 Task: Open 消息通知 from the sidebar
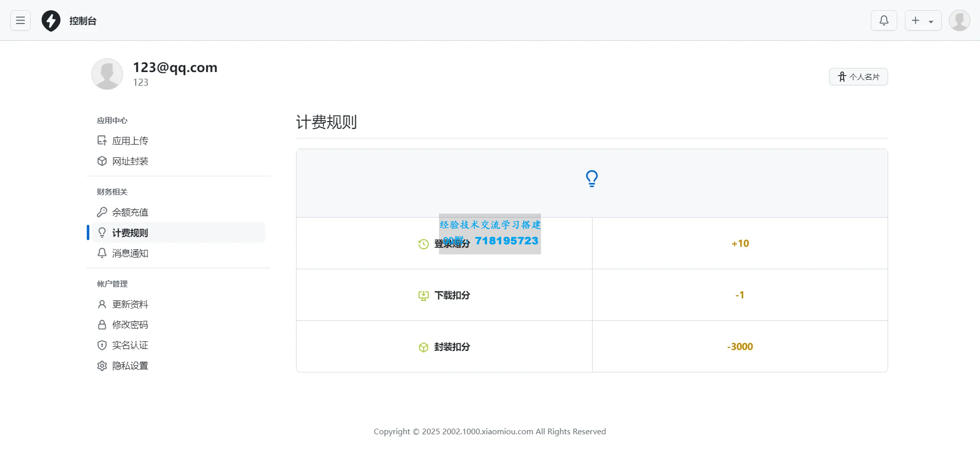[130, 253]
